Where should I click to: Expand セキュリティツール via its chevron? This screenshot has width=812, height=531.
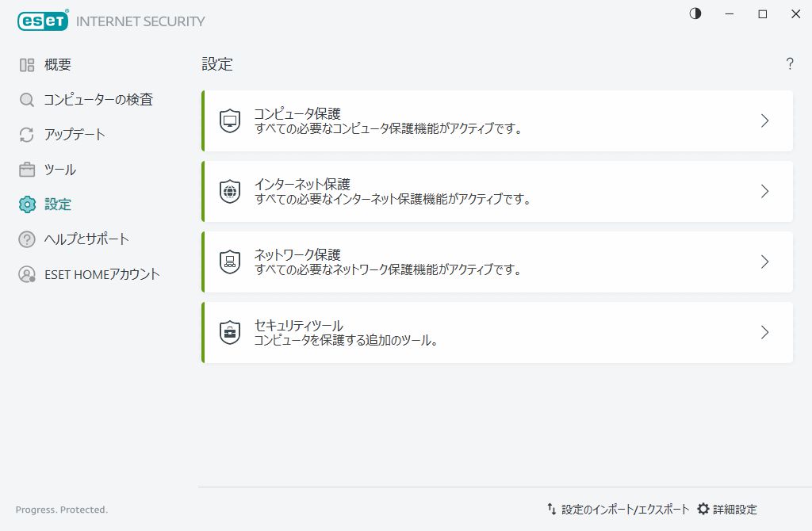(x=764, y=331)
